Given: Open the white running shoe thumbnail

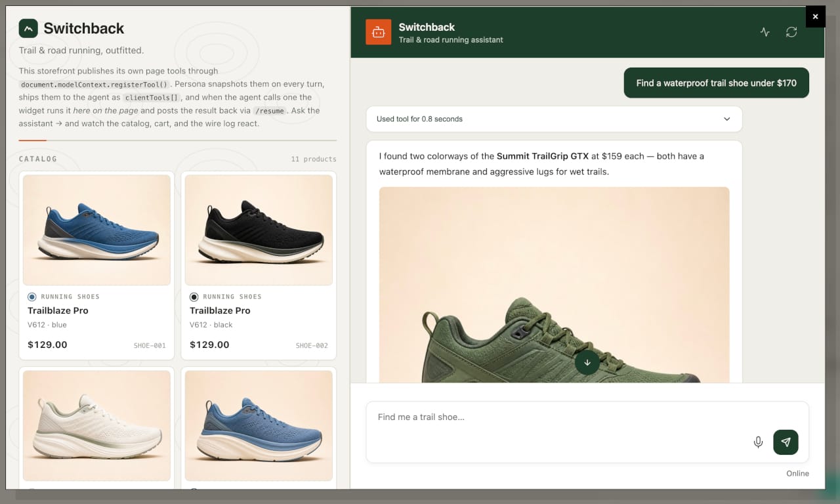Looking at the screenshot, I should pos(96,426).
